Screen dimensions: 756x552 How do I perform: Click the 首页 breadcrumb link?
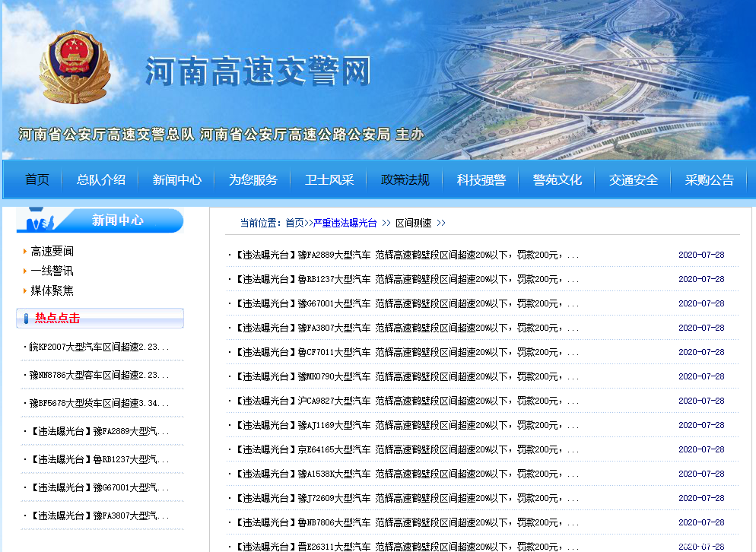294,223
